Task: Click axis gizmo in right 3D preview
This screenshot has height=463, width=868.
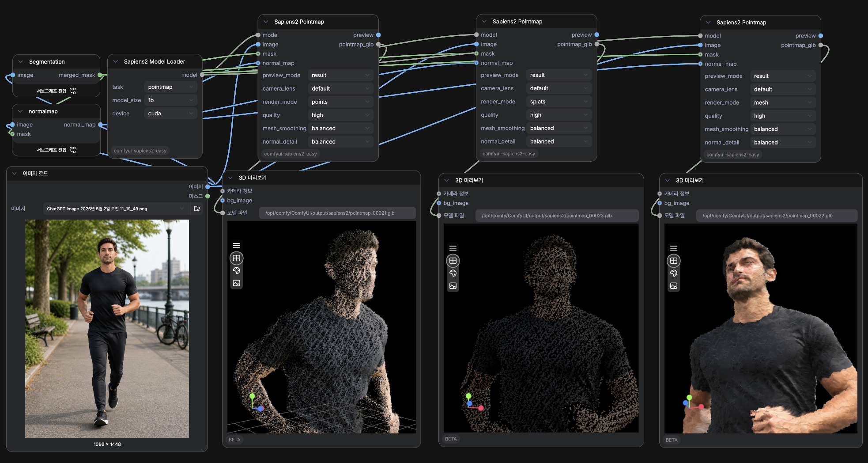Action: (693, 402)
